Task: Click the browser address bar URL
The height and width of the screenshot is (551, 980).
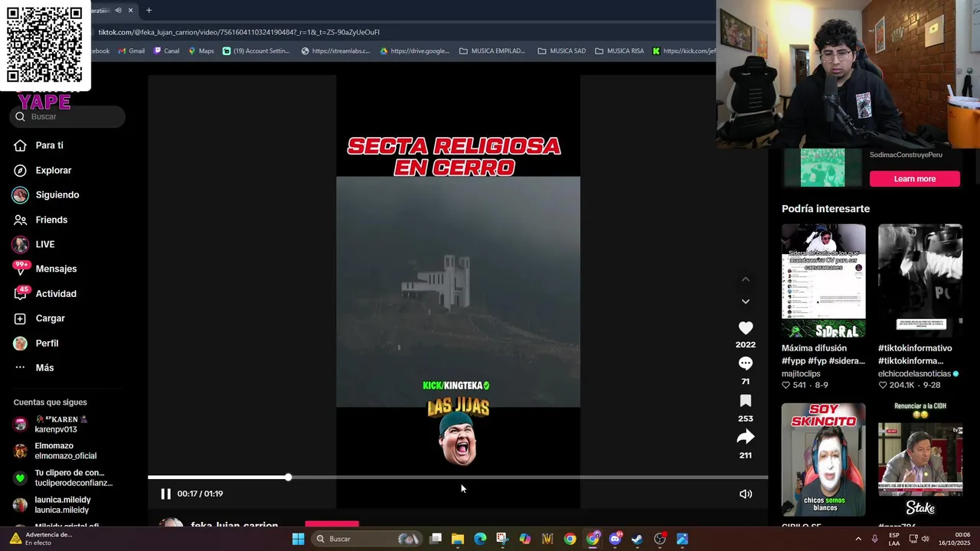Action: 239,32
